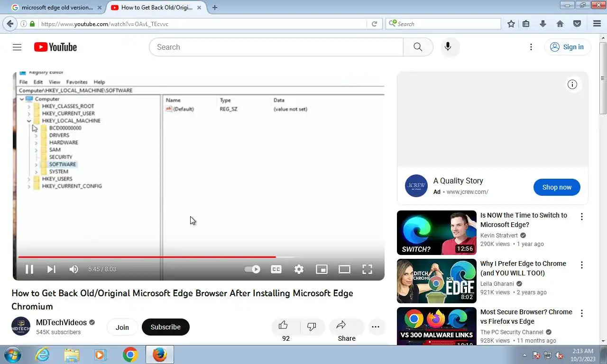The width and height of the screenshot is (607, 364).
Task: Click the J.Crew advertiser logo
Action: (416, 186)
